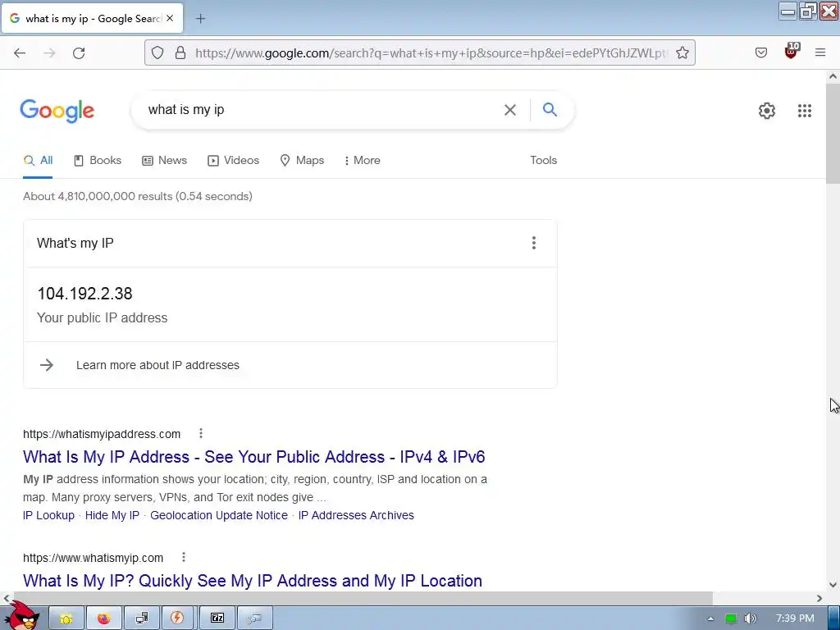This screenshot has width=840, height=630.
Task: Open Firefox application menu
Action: tap(820, 52)
